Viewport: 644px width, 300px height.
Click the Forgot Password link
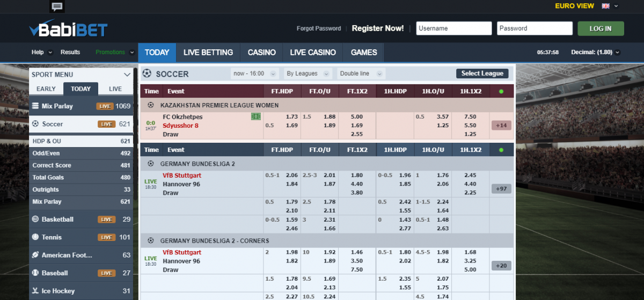[x=319, y=28]
